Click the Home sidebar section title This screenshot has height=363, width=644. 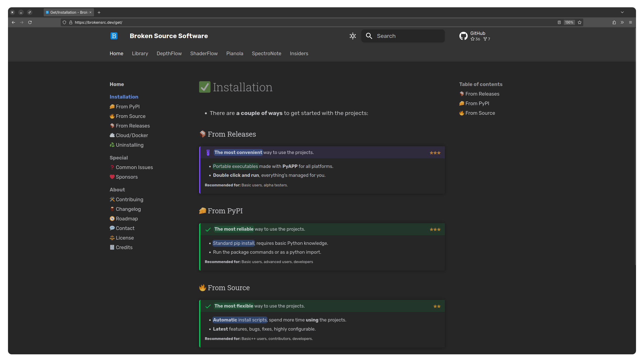117,84
